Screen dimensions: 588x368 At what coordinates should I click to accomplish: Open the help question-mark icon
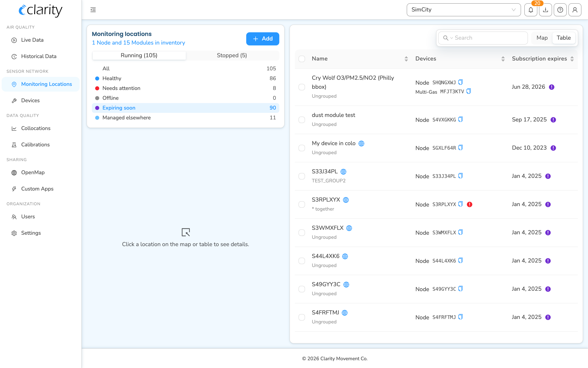560,10
